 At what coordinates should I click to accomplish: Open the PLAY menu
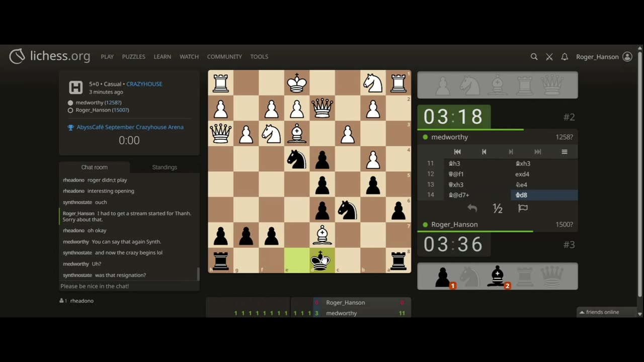[107, 57]
